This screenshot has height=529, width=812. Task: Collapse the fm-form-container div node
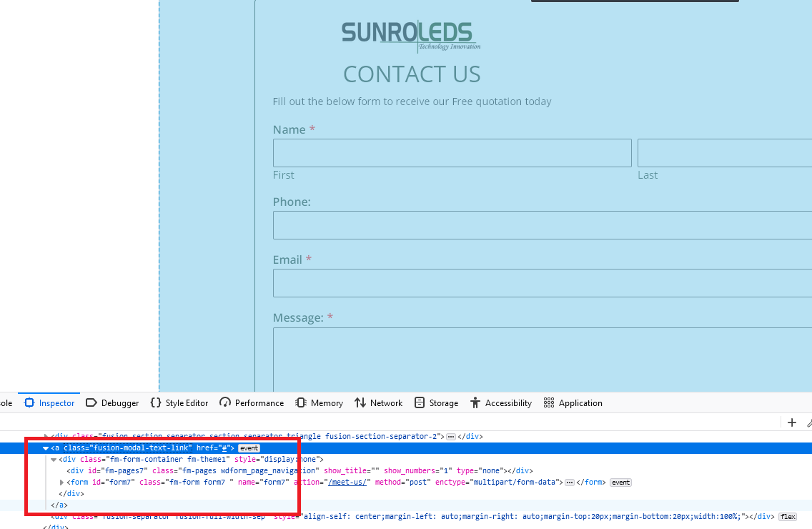tap(54, 460)
